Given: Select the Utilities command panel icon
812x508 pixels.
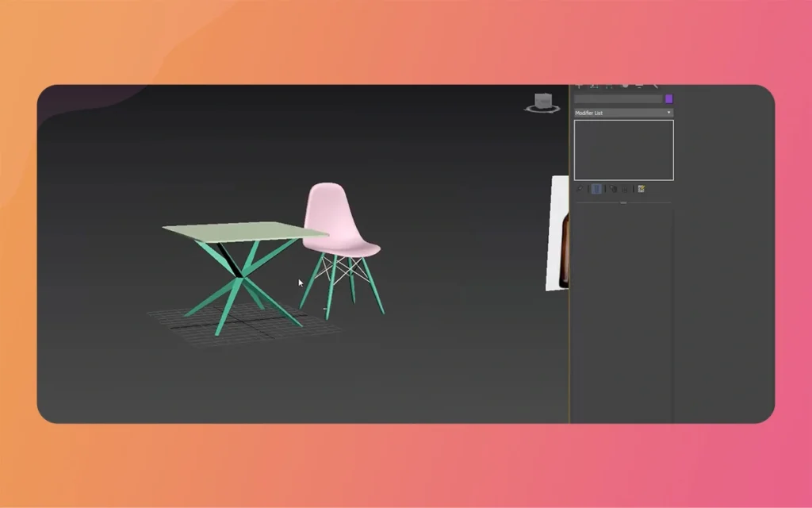Looking at the screenshot, I should [x=655, y=84].
